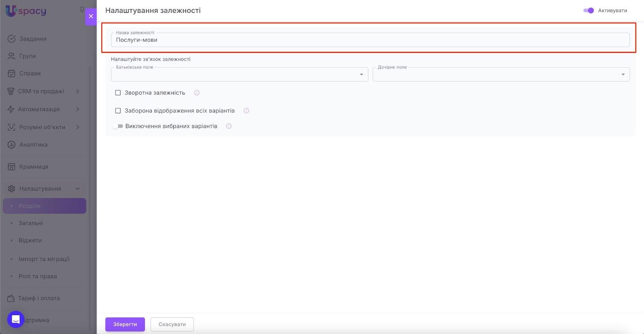Click the pin sidebar icon

click(x=82, y=10)
